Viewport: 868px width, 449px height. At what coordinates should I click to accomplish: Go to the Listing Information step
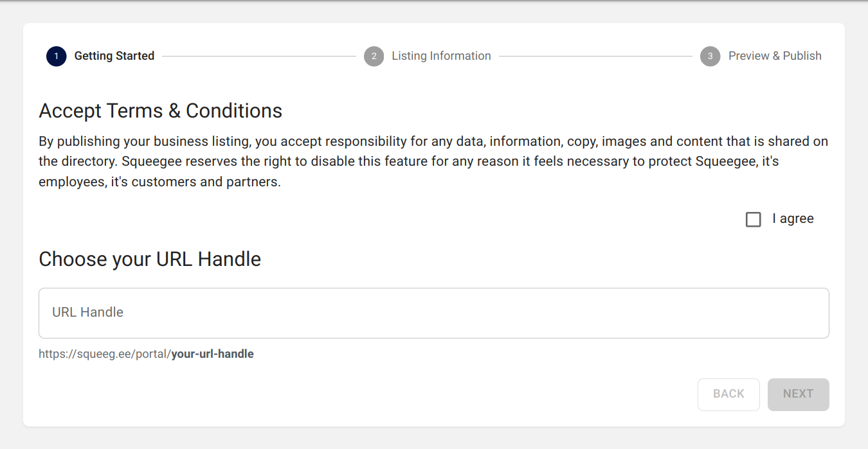(x=441, y=56)
